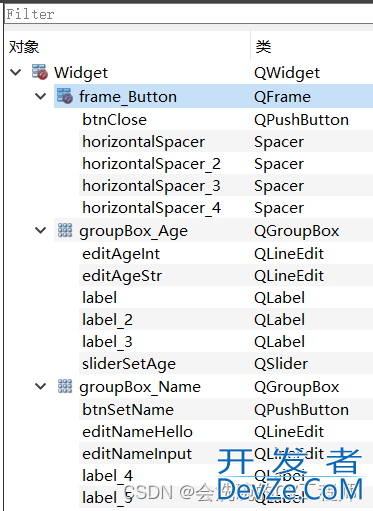Screen dimensions: 373x511
Task: Select horizontalSpacer_4 in the tree
Action: tap(151, 208)
